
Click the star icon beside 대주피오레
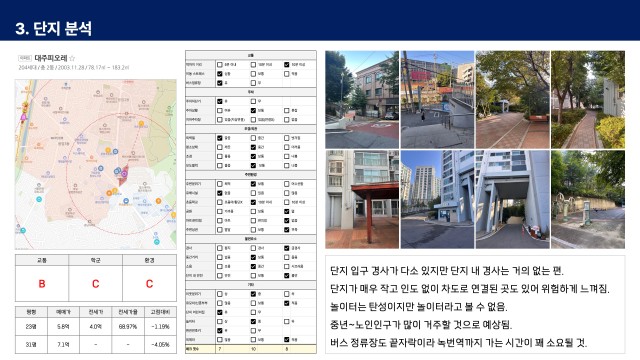pos(72,58)
